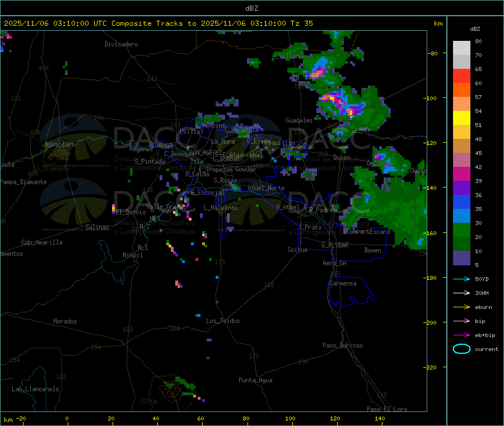Click the Aero_GA airport label

click(x=334, y=263)
